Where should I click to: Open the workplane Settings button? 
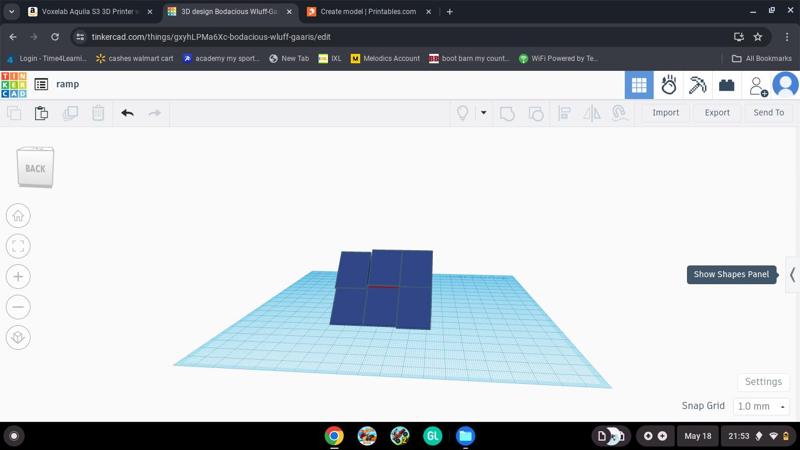763,382
